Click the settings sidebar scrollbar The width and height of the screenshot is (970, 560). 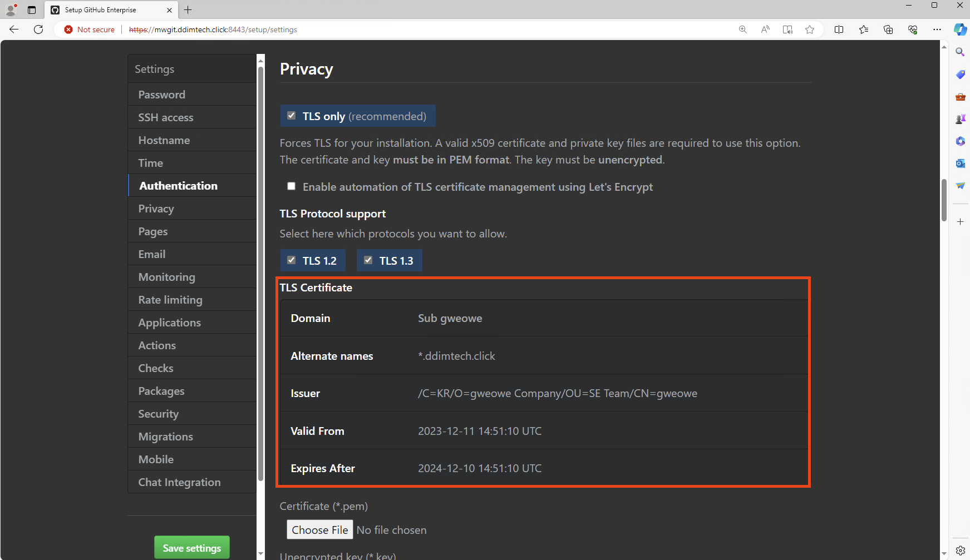coord(260,274)
